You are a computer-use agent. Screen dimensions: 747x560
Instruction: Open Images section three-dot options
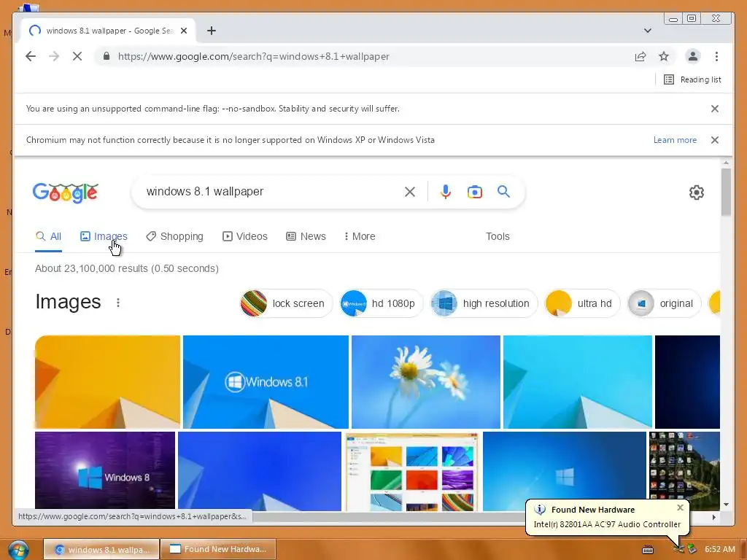pos(118,303)
